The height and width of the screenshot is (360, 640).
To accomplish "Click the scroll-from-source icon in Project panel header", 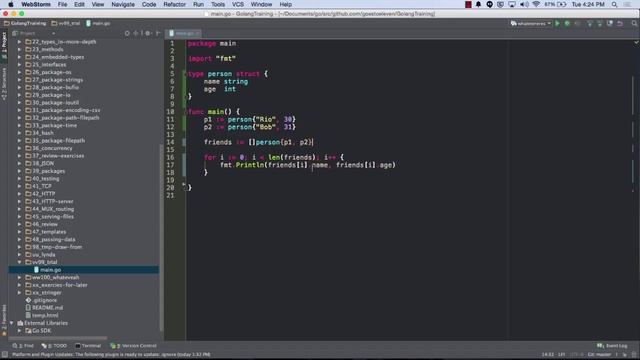I will coord(127,33).
